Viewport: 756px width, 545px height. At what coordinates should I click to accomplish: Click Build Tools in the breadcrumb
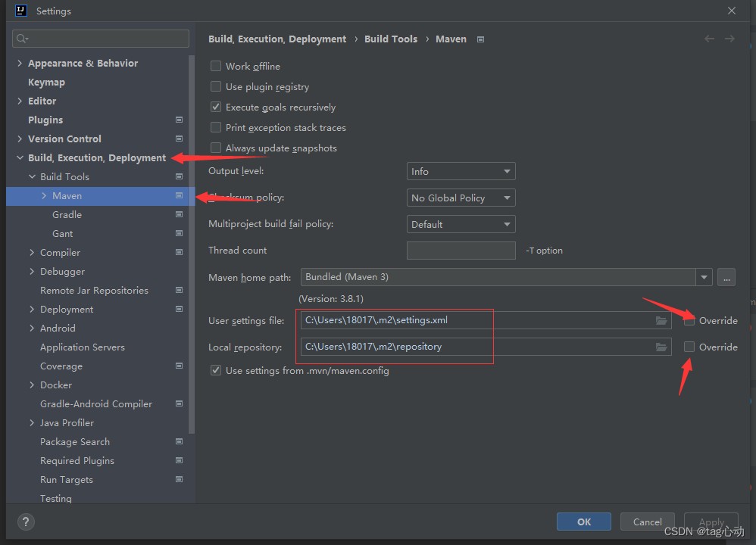tap(391, 39)
